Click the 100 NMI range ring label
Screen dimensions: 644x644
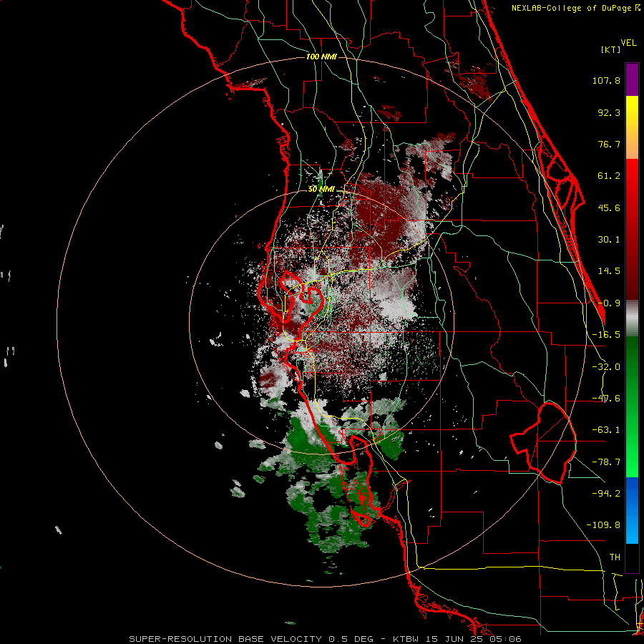pos(321,57)
